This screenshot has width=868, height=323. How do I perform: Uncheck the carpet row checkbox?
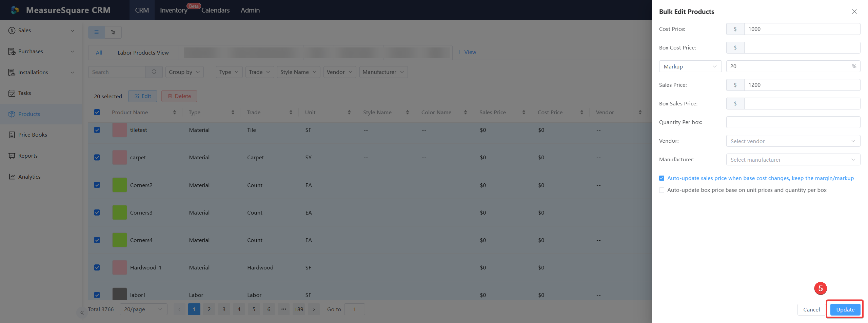[97, 157]
